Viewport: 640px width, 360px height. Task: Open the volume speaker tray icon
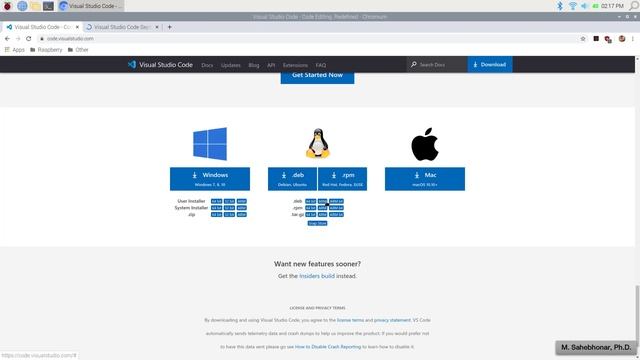click(x=584, y=6)
